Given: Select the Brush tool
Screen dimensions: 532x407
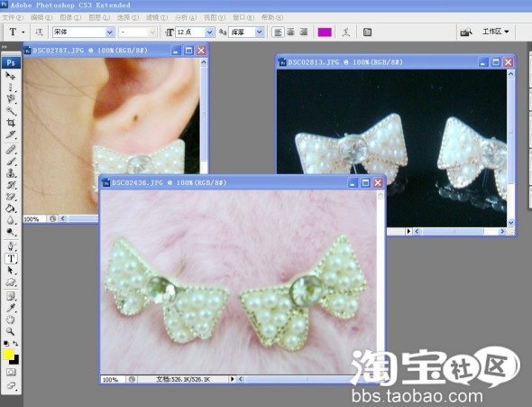Looking at the screenshot, I should pyautogui.click(x=11, y=162).
